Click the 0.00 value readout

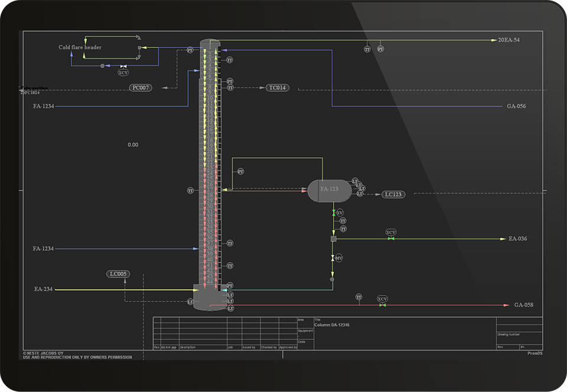tap(133, 145)
